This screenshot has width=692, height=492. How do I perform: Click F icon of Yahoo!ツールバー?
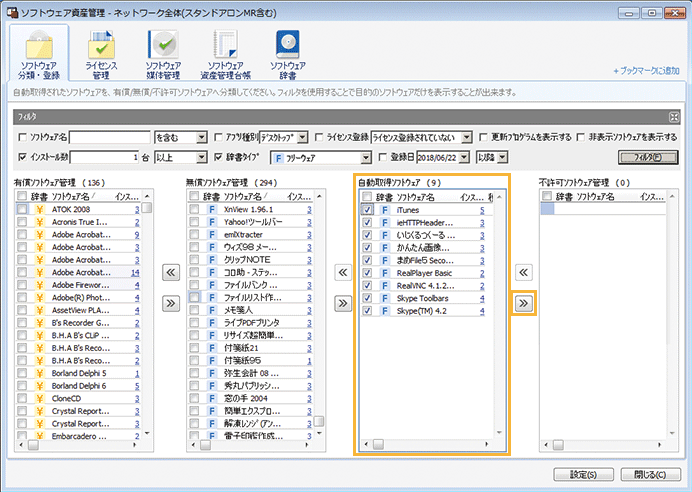click(212, 222)
